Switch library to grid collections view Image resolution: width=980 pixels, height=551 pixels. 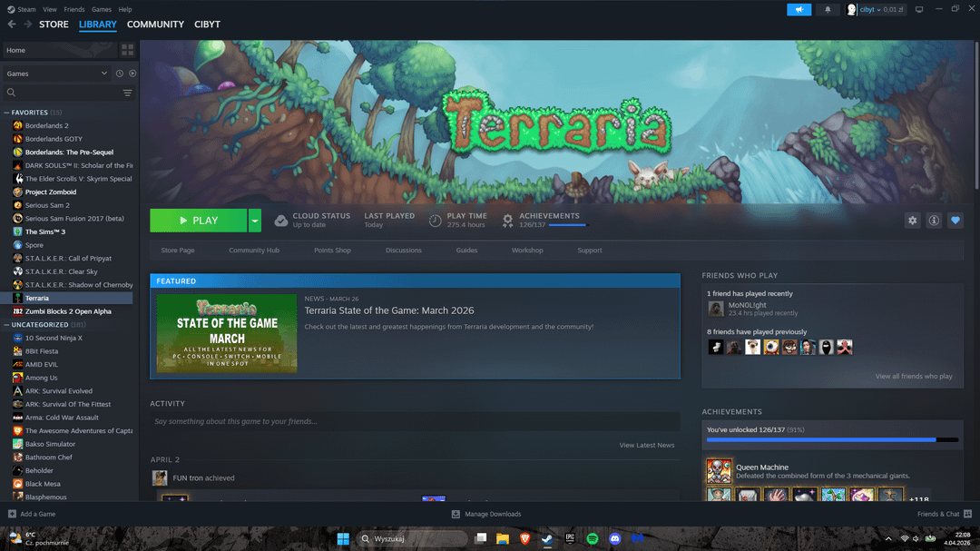[127, 50]
